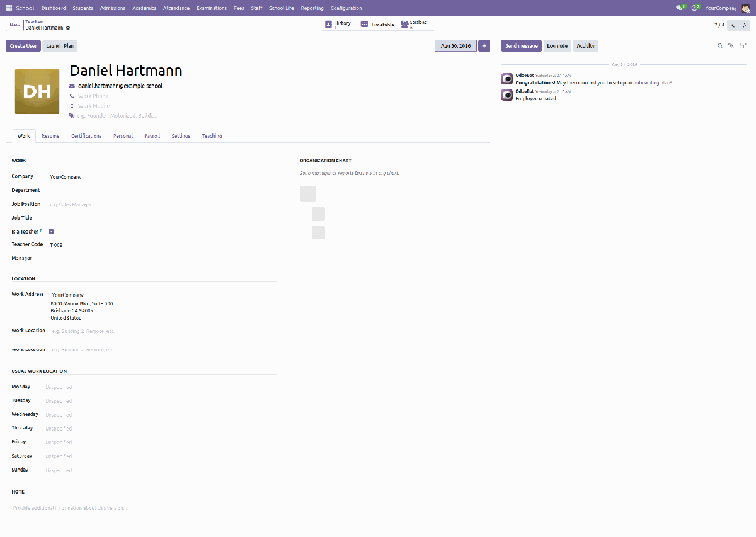The image size is (756, 537).
Task: Click the Job Title input field
Action: (x=163, y=218)
